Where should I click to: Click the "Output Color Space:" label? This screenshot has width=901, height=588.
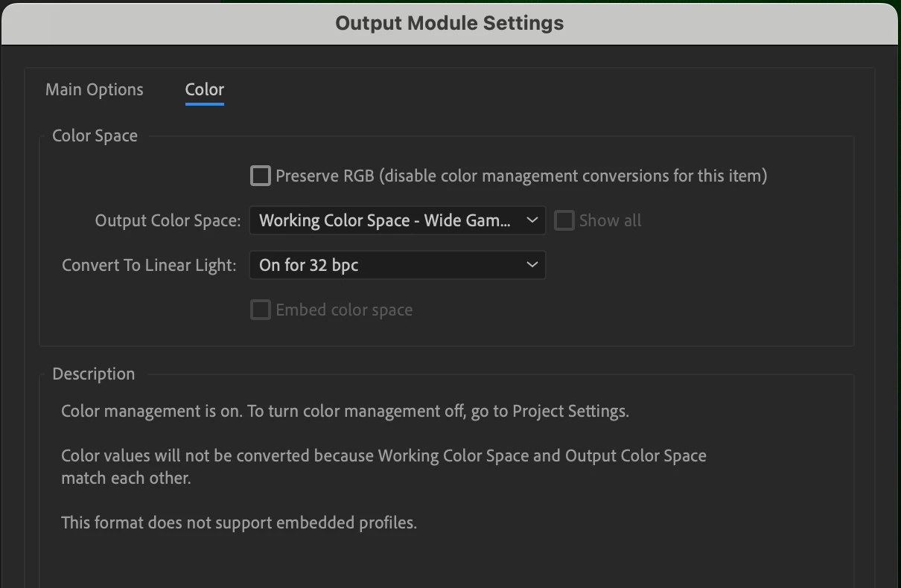[x=168, y=221]
